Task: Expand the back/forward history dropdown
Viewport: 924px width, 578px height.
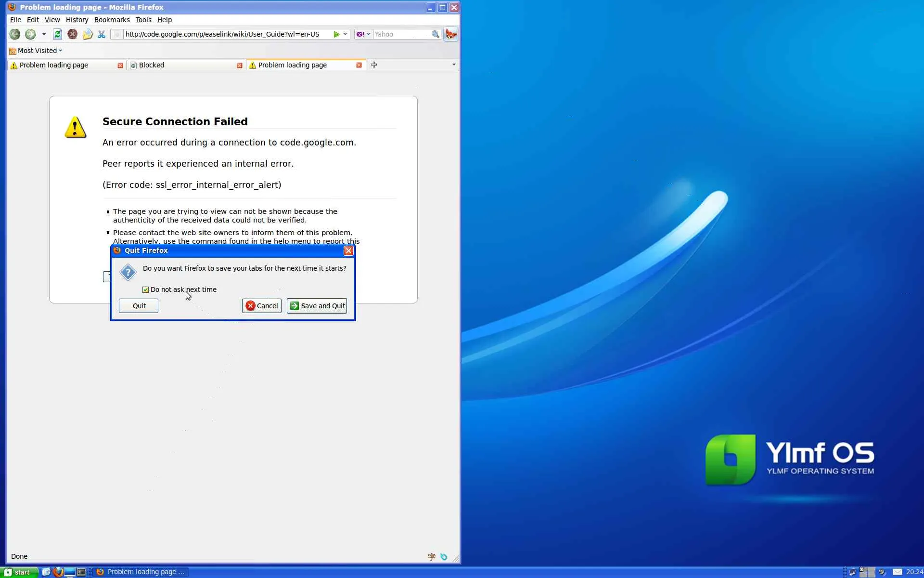Action: point(44,34)
